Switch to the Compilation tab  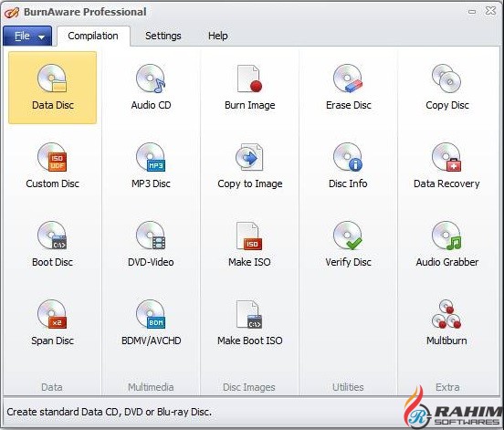(93, 36)
